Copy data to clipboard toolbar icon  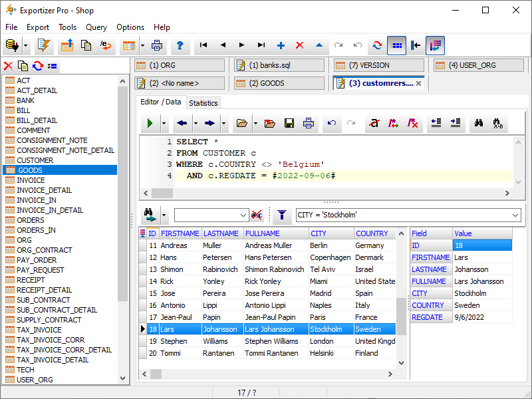86,45
